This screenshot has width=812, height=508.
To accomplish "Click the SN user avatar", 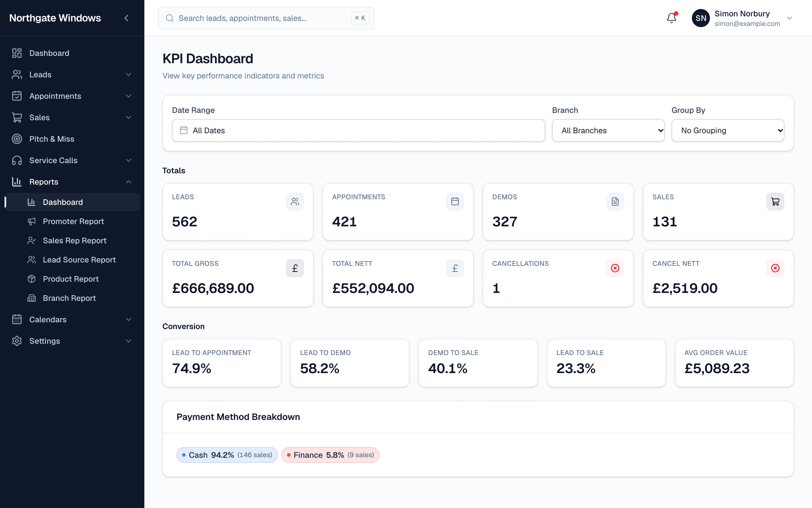I will point(701,18).
